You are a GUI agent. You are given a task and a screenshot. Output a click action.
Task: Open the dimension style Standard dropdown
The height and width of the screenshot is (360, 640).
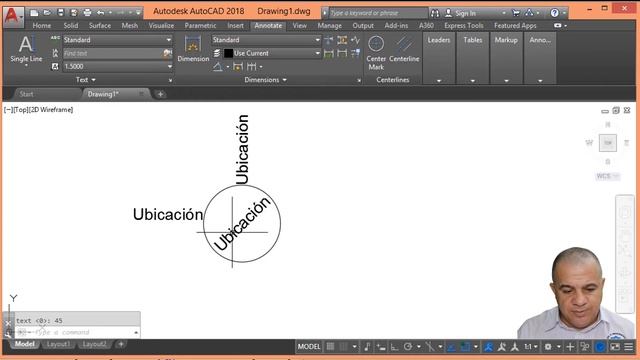pyautogui.click(x=266, y=40)
